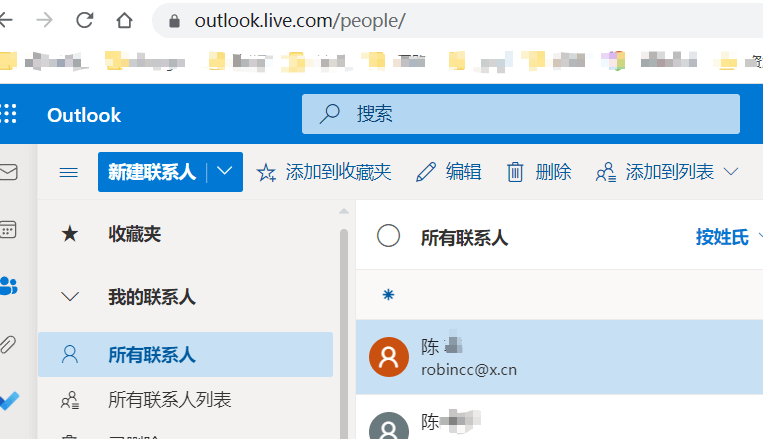Click 删除 trash button

click(539, 172)
